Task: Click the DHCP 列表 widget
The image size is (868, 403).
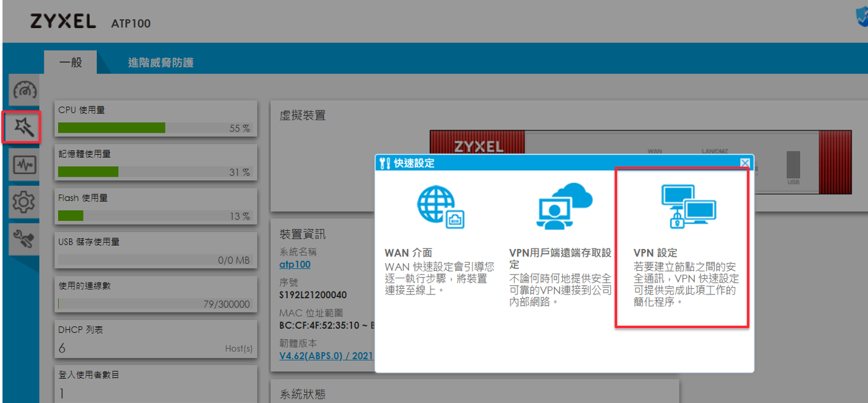Action: tap(156, 339)
